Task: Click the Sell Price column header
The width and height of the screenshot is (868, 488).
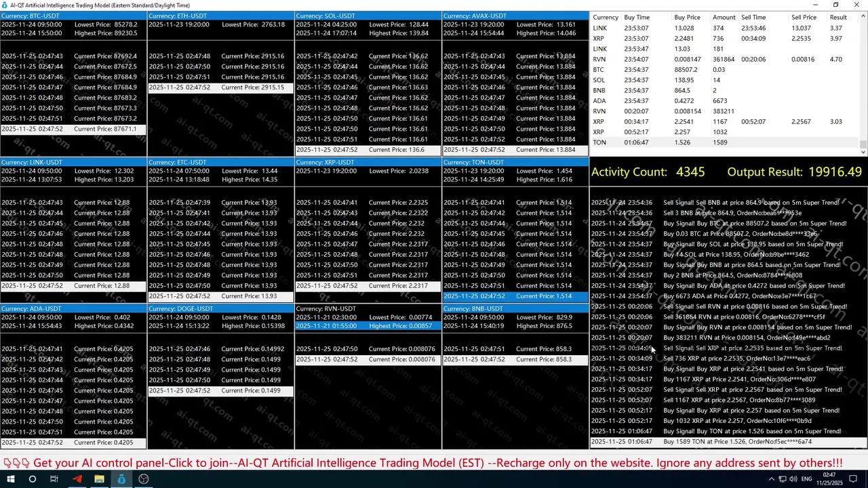Action: coord(804,17)
